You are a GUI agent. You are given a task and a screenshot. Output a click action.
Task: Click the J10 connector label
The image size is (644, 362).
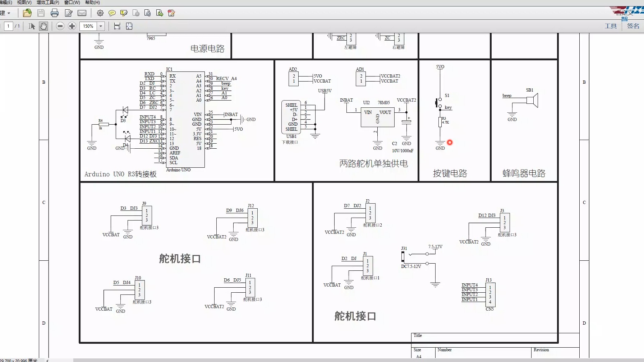[138, 278]
